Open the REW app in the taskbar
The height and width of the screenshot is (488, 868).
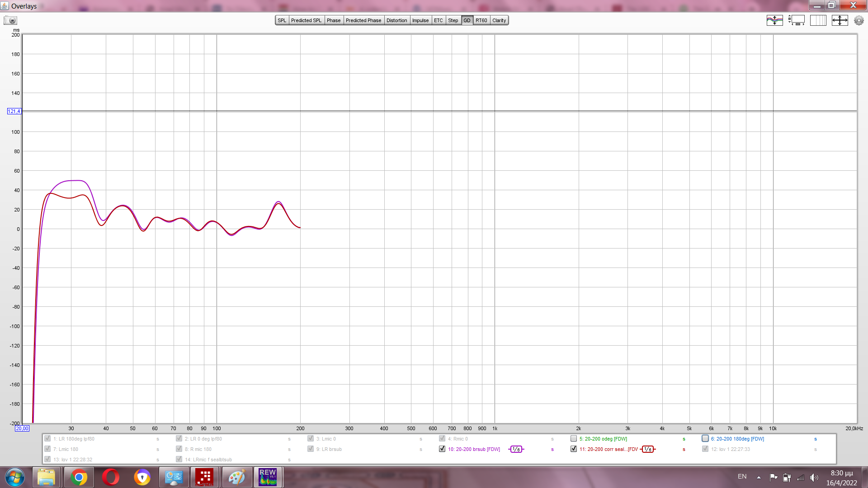coord(268,477)
